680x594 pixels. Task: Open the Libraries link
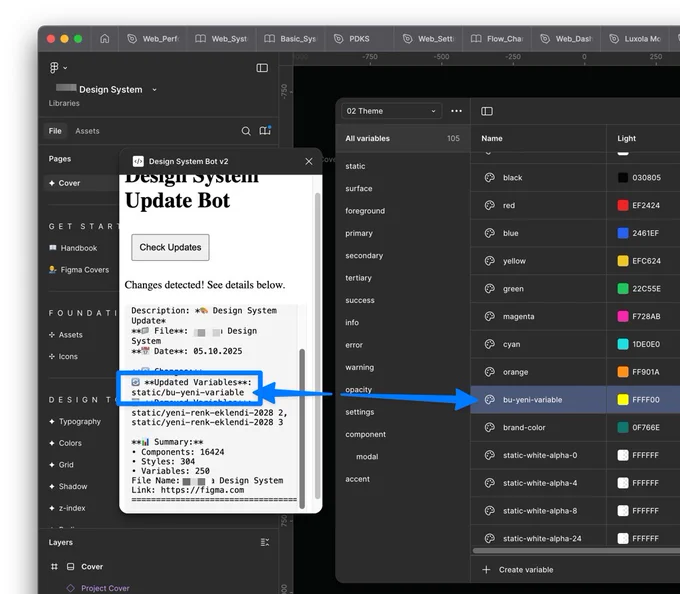(x=64, y=103)
